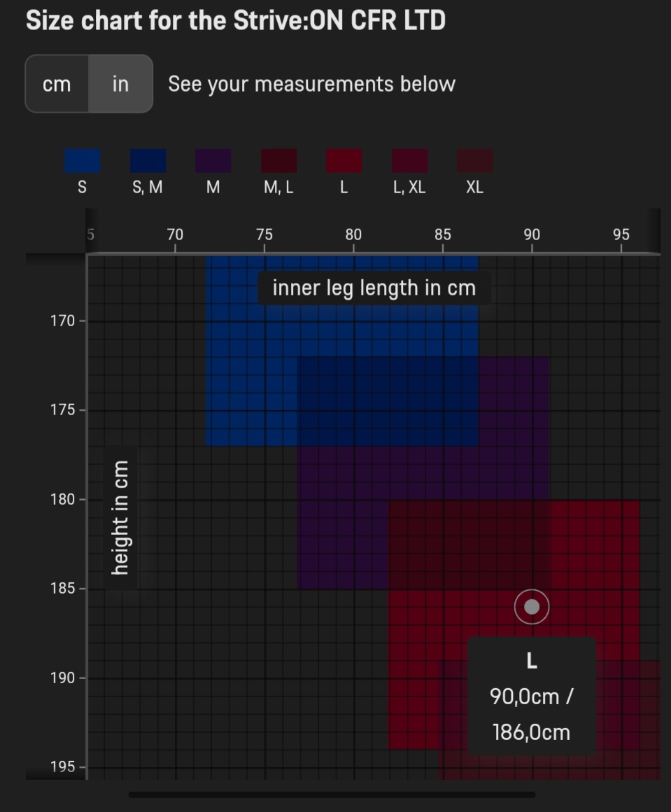Select the XL legend color swatch
Screen dimensions: 671x812
(x=475, y=160)
